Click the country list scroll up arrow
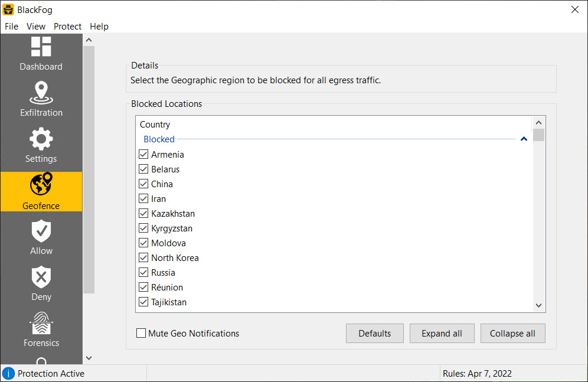 point(539,123)
